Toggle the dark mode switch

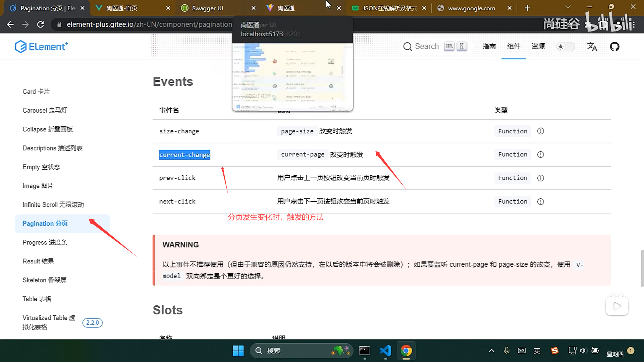pyautogui.click(x=565, y=47)
